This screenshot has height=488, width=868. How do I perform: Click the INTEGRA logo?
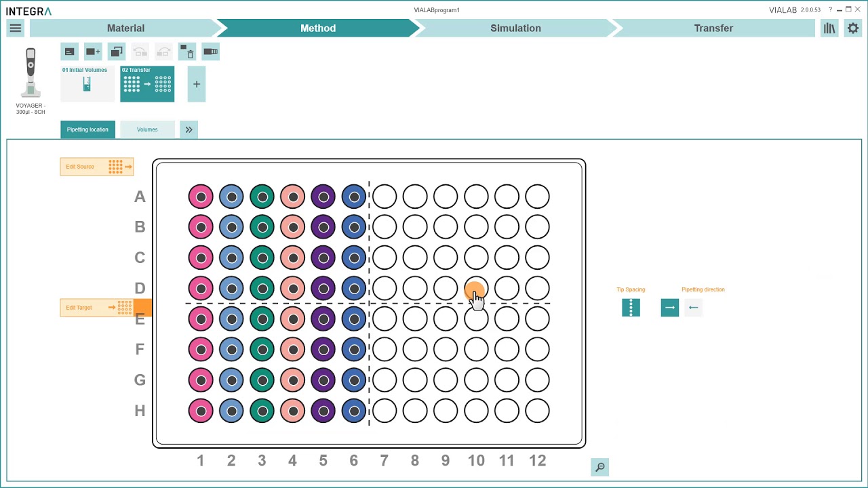tap(28, 11)
